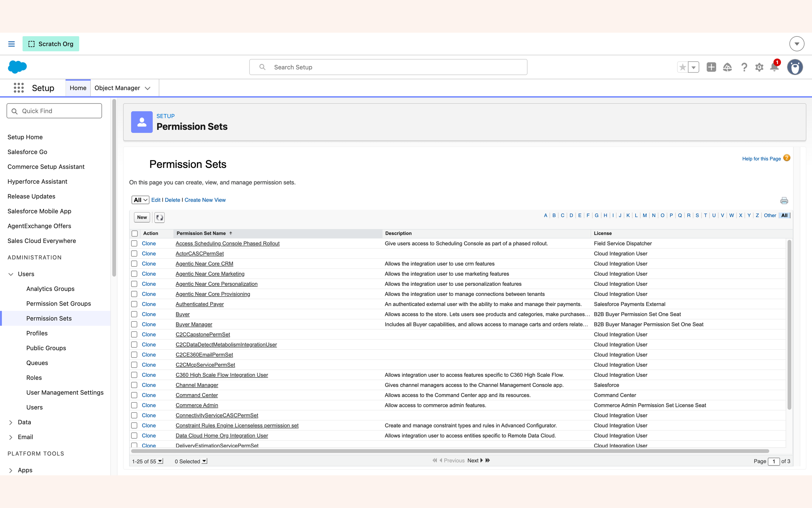Open the 0 Selected dropdown
812x508 pixels.
click(204, 461)
